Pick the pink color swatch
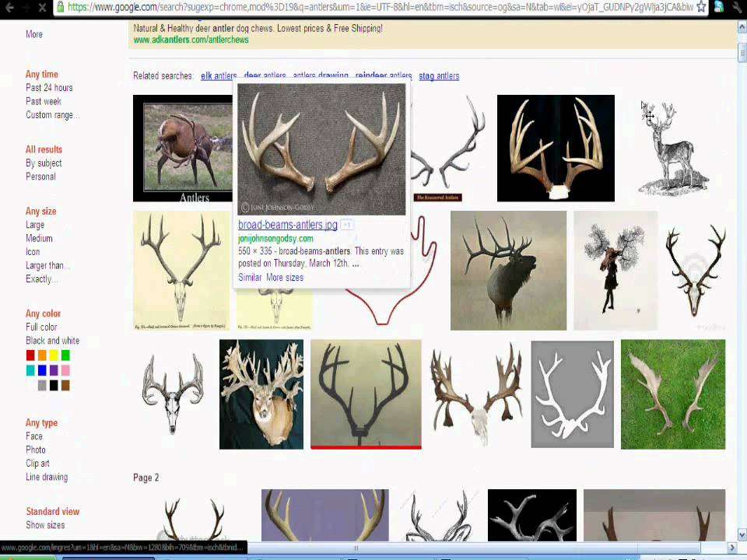This screenshot has height=560, width=747. coord(65,370)
